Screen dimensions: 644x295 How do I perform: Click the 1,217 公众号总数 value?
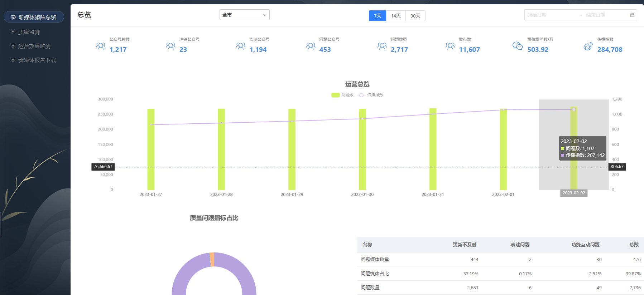point(118,50)
